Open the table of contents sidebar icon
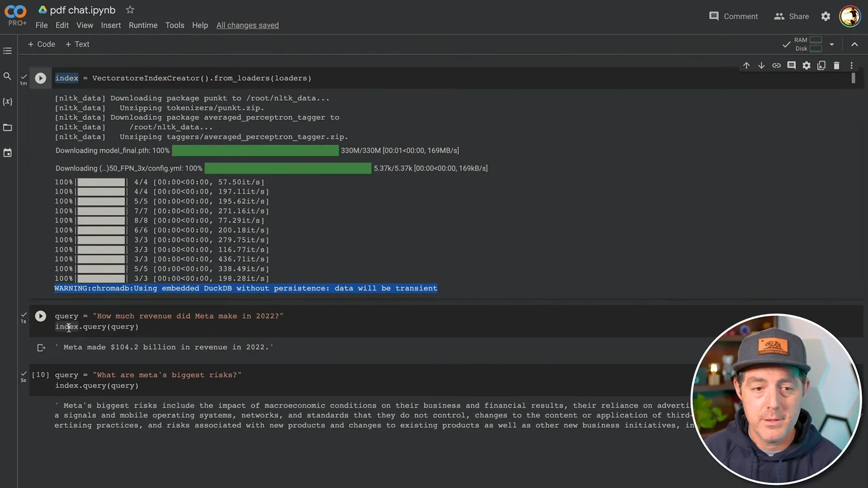 [x=7, y=50]
